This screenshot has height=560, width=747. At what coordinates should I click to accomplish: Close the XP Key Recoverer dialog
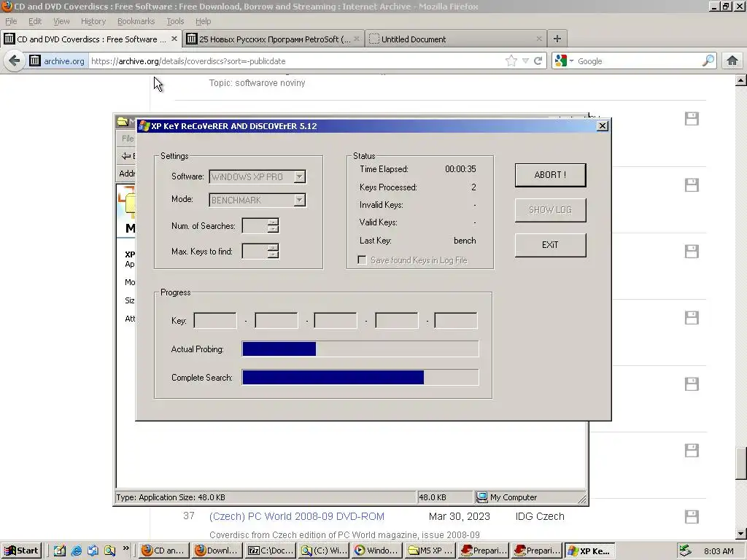click(x=602, y=125)
